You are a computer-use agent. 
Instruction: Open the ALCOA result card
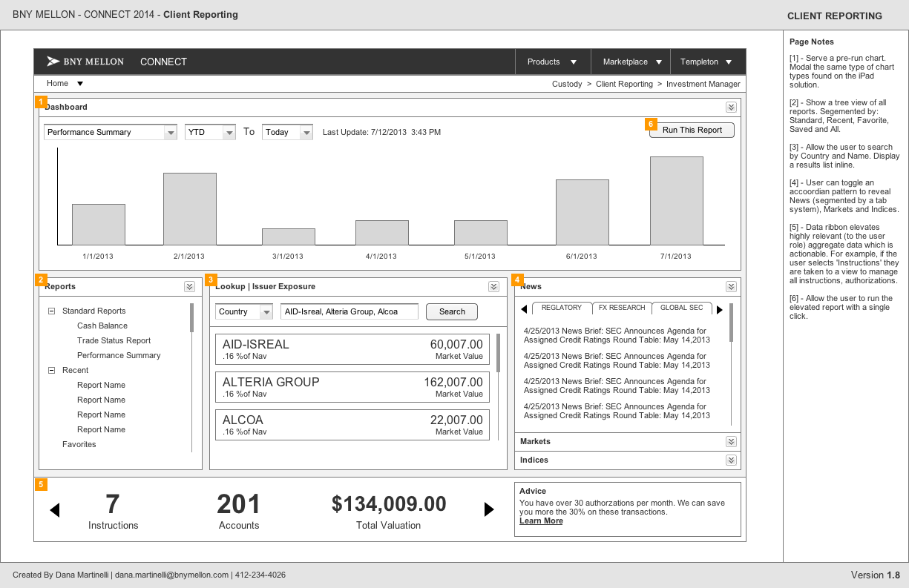(352, 425)
